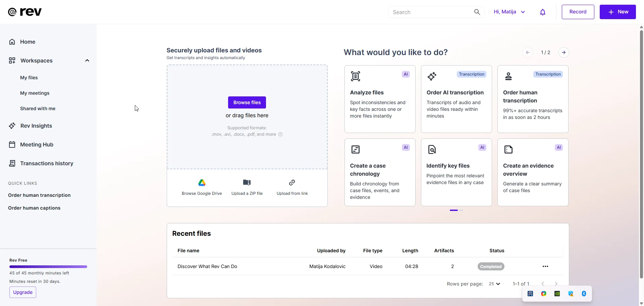Click the Upgrade button
644x306 pixels.
pos(23,292)
